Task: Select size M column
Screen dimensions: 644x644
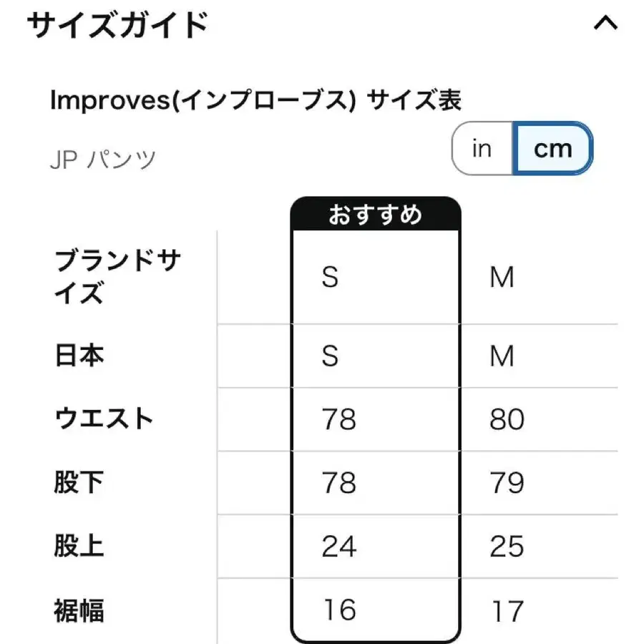Action: point(504,278)
